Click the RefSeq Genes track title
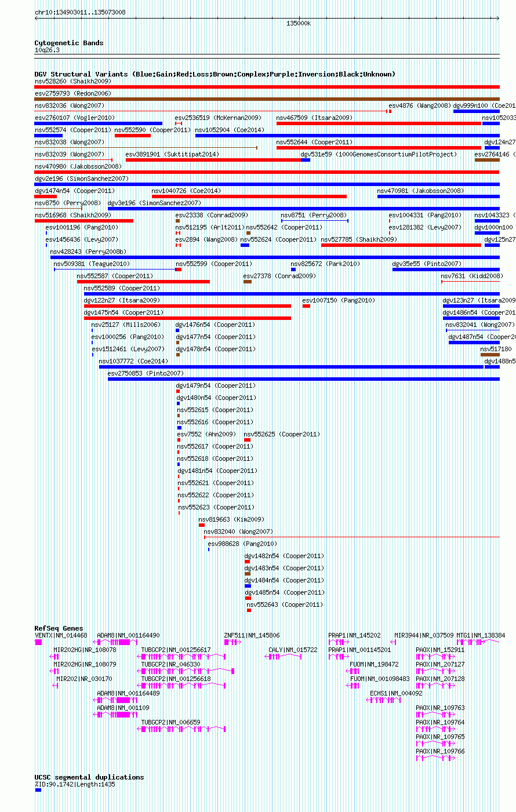The image size is (516, 812). coord(59,628)
